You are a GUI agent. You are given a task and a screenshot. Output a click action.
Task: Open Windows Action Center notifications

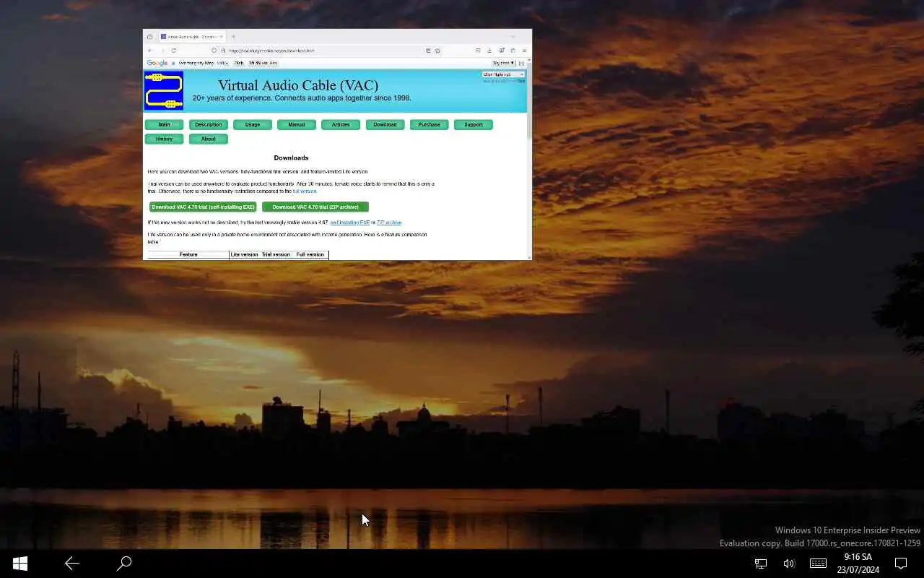901,564
